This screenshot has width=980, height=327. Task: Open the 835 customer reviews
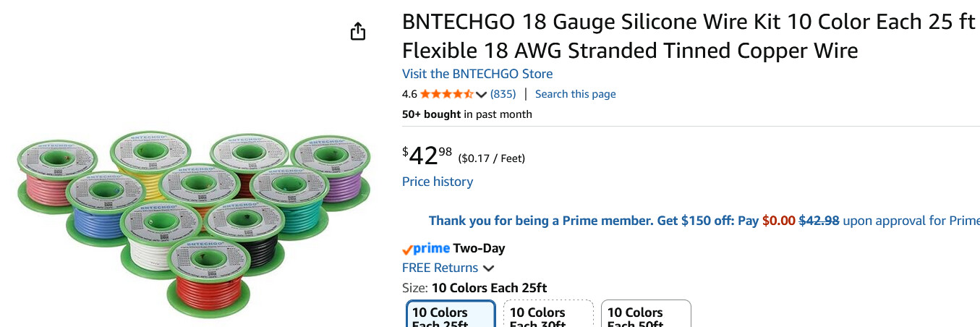503,94
